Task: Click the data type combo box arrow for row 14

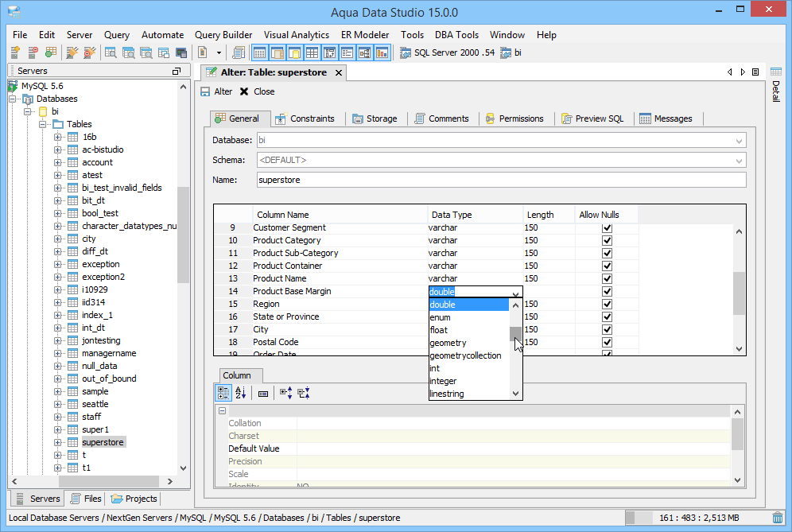Action: click(515, 293)
